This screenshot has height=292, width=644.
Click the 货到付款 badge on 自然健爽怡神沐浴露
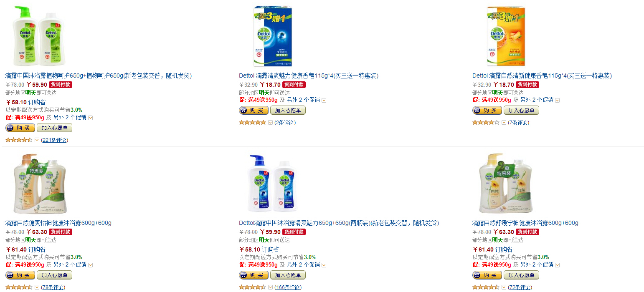[61, 232]
